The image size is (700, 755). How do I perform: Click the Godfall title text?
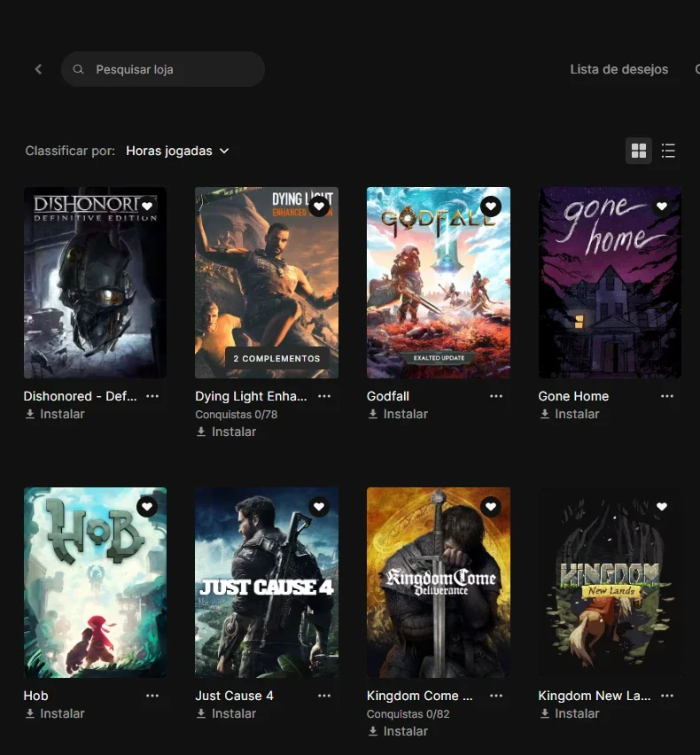tap(388, 396)
